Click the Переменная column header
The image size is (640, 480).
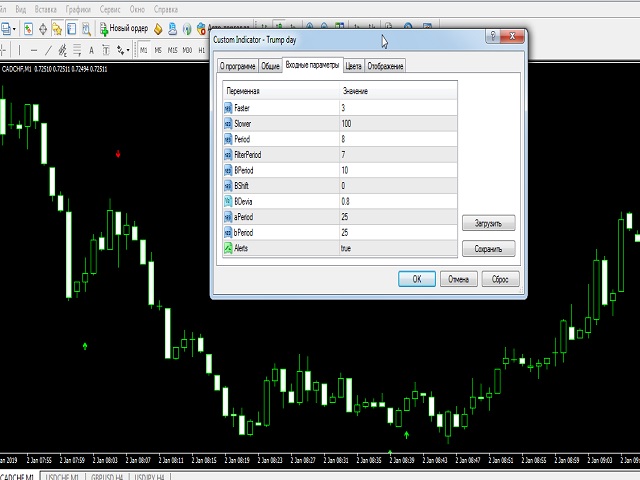[x=281, y=91]
